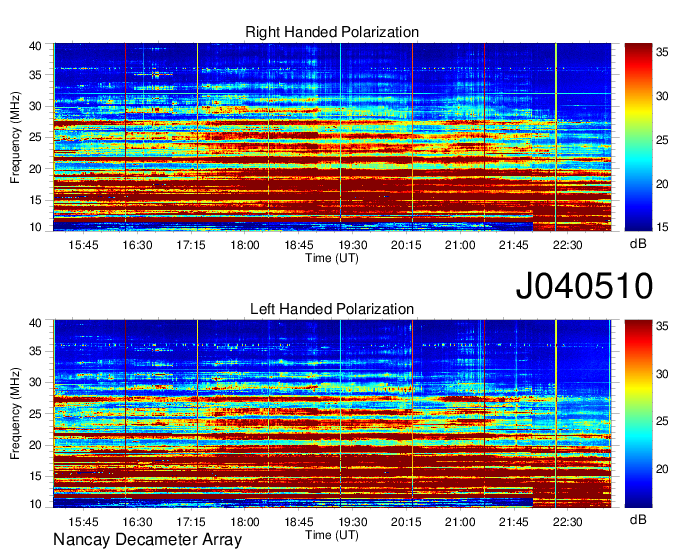680x552 pixels.
Task: Click the 18:00 time tick of Left Handed plot
Action: (x=245, y=522)
